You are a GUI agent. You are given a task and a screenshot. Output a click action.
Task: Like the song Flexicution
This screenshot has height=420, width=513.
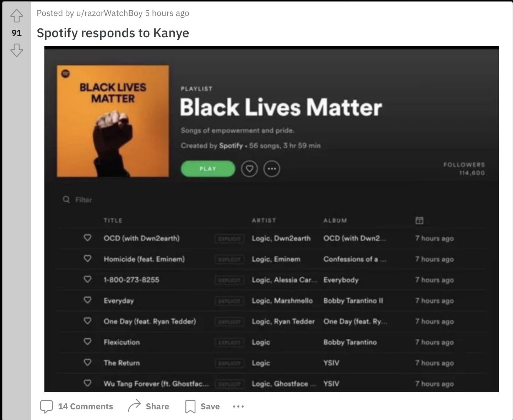tap(87, 342)
